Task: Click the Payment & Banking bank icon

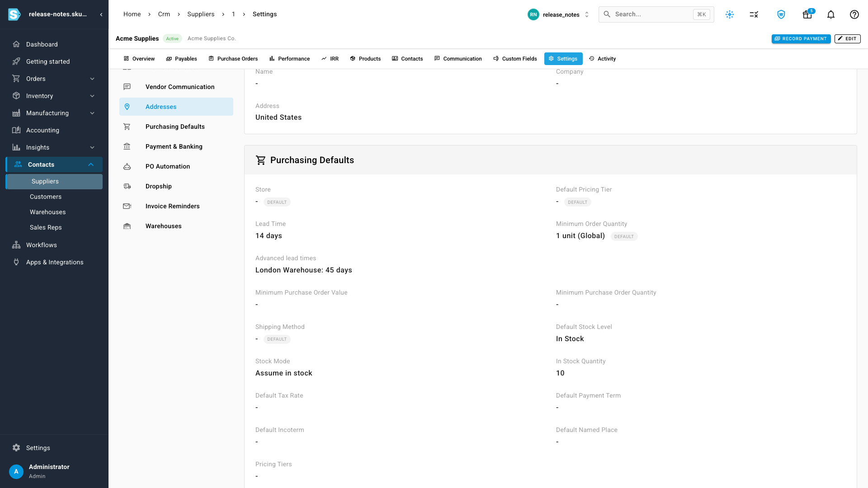Action: [x=127, y=146]
